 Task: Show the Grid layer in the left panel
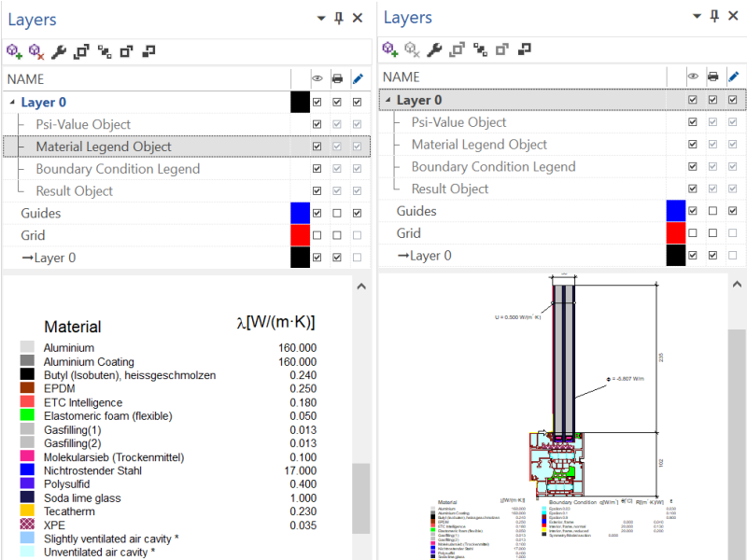pos(317,235)
